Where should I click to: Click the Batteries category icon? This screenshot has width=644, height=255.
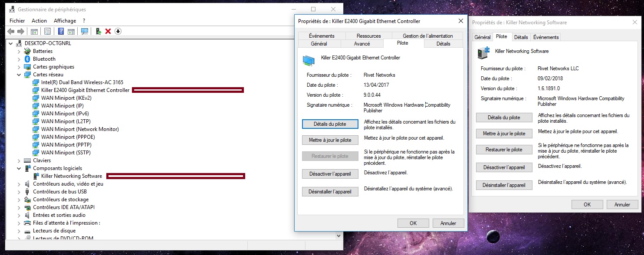click(27, 51)
